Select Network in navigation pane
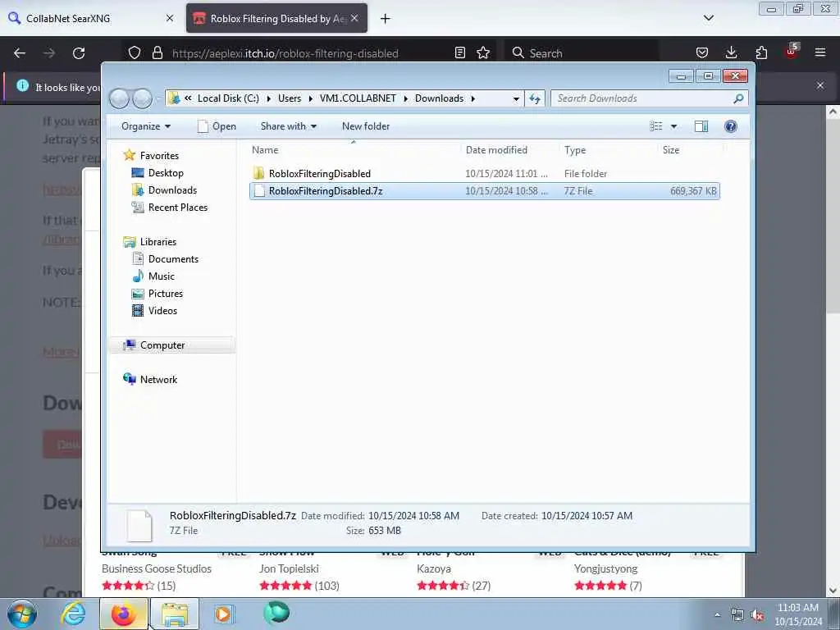840x630 pixels. 158,379
